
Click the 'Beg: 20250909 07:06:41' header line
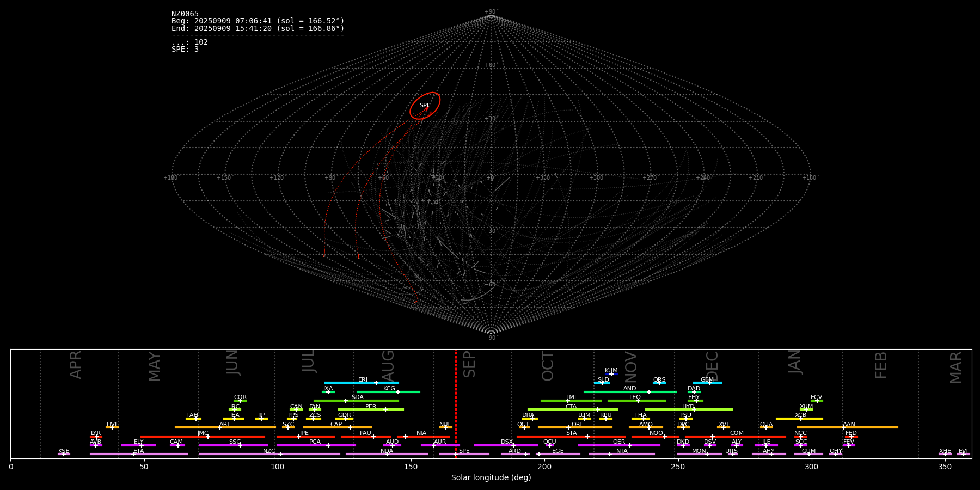(258, 21)
